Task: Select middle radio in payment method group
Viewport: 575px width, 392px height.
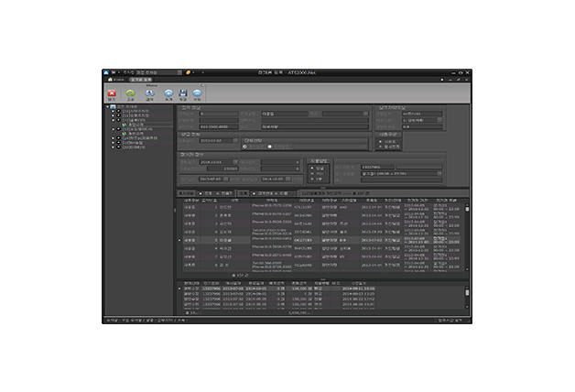Action: (312, 173)
